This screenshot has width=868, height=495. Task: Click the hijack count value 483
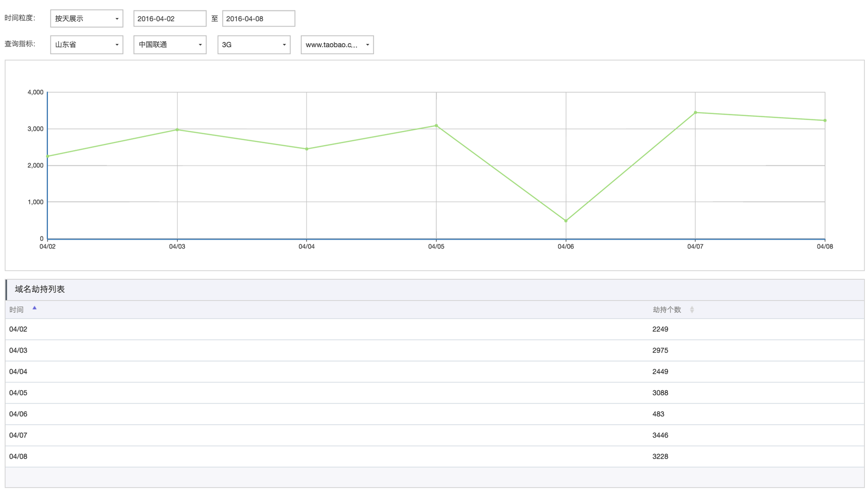click(x=658, y=414)
